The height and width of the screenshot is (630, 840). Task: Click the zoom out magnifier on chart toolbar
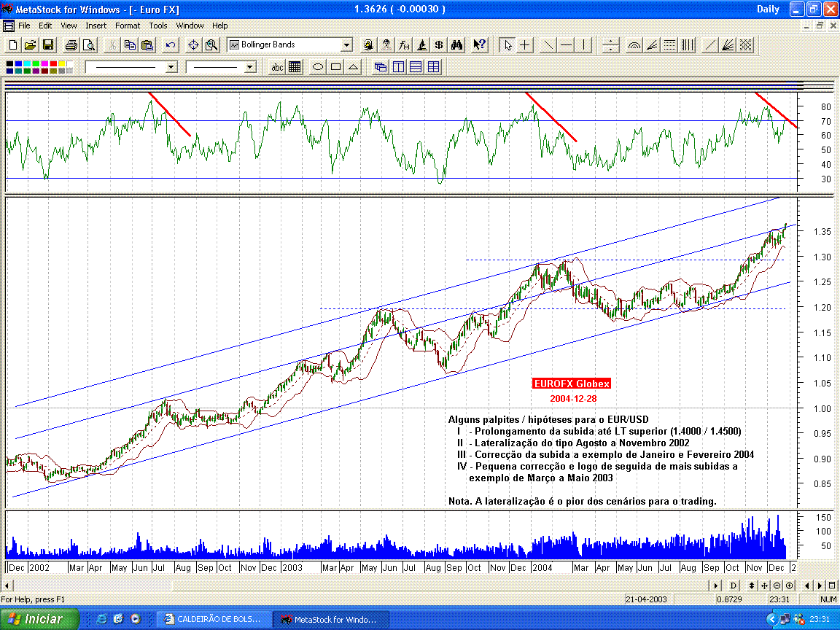(777, 586)
